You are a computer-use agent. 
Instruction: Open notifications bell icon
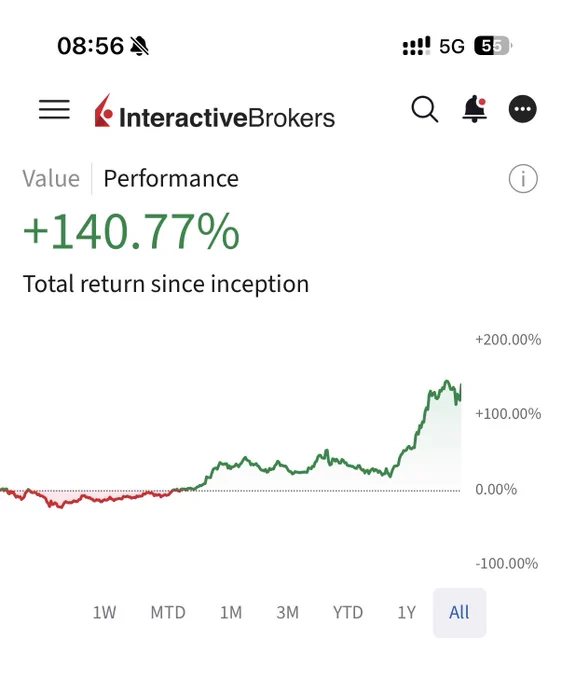474,109
